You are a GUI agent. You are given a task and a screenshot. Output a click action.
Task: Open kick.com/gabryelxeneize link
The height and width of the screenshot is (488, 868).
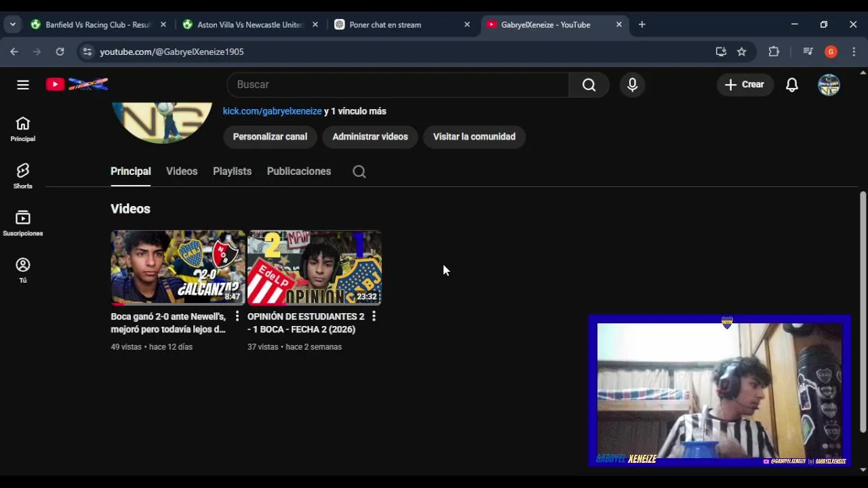(272, 111)
